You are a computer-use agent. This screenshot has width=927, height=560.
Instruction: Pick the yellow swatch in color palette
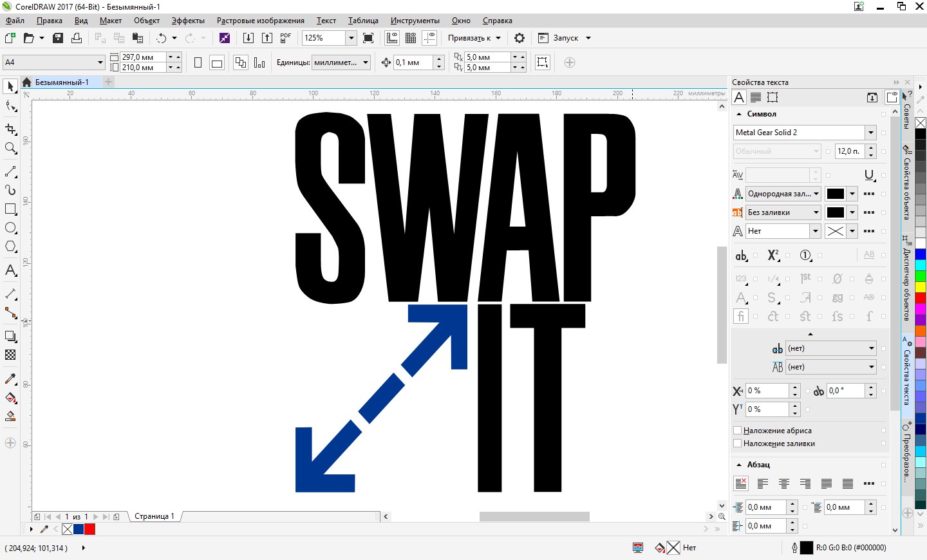(921, 286)
